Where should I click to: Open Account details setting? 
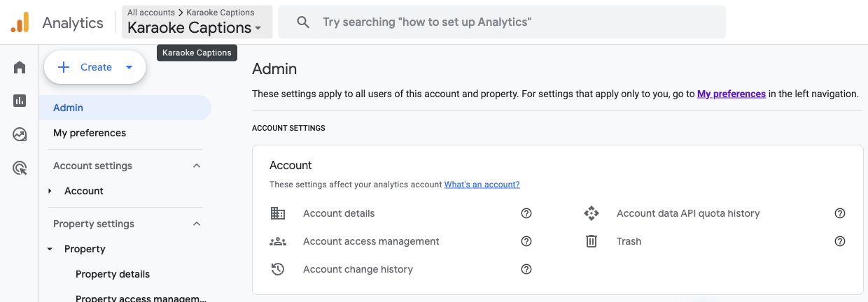[339, 213]
